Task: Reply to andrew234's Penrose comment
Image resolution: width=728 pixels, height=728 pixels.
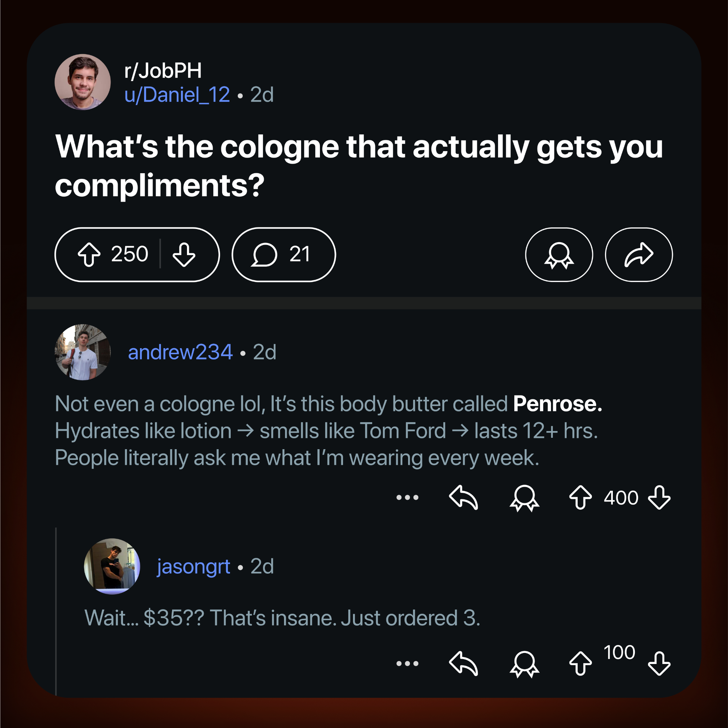Action: [x=464, y=497]
